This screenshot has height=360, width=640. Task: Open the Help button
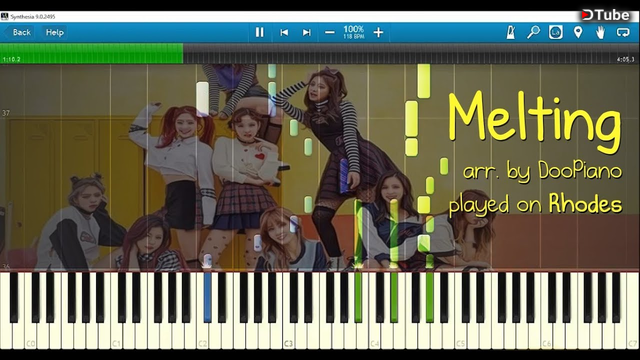(55, 32)
